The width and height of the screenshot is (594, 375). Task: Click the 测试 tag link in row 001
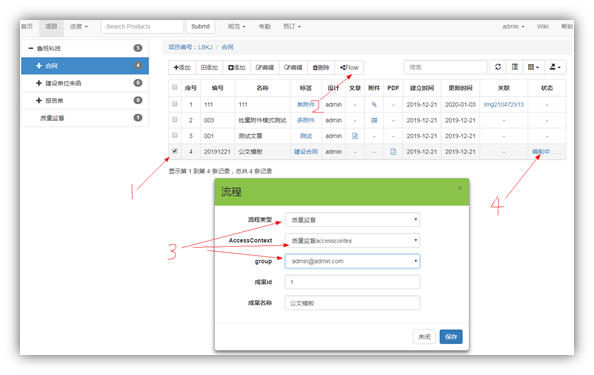coord(306,136)
